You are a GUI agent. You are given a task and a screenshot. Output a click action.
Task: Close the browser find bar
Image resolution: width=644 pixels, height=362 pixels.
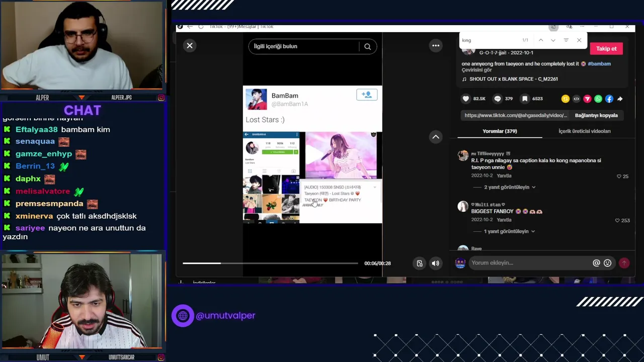coord(579,40)
